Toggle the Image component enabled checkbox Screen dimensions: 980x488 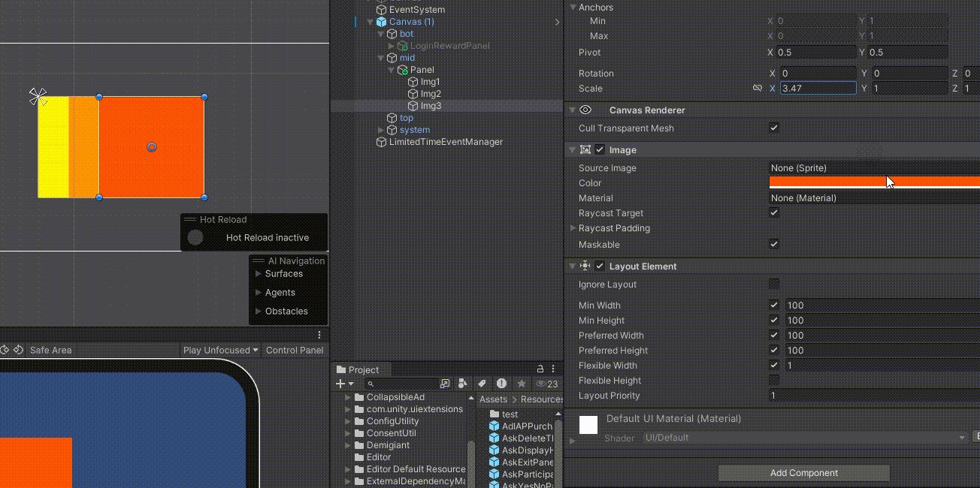click(600, 150)
